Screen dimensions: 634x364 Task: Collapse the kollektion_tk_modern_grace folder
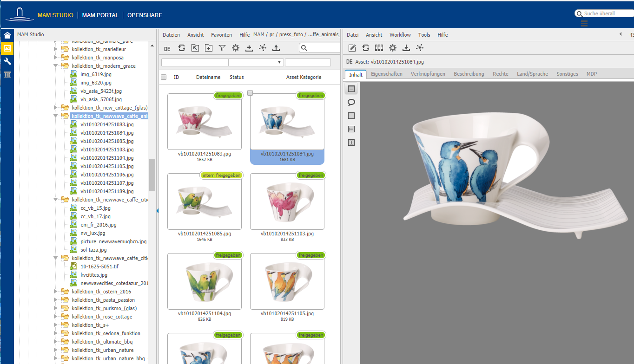56,66
